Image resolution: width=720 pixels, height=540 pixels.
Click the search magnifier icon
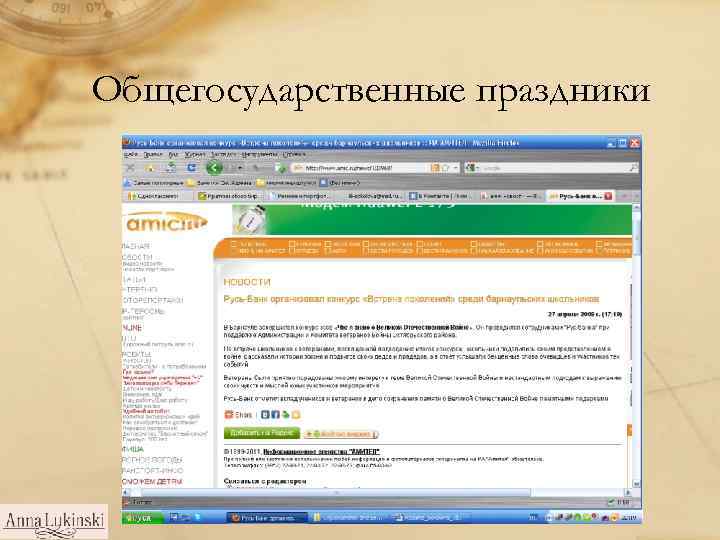click(x=633, y=168)
